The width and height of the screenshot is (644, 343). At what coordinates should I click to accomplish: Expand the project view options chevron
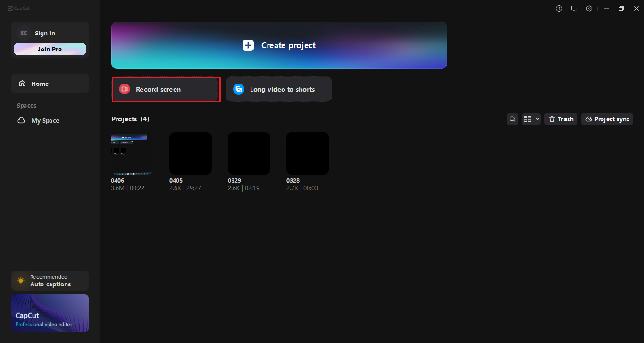pos(537,118)
